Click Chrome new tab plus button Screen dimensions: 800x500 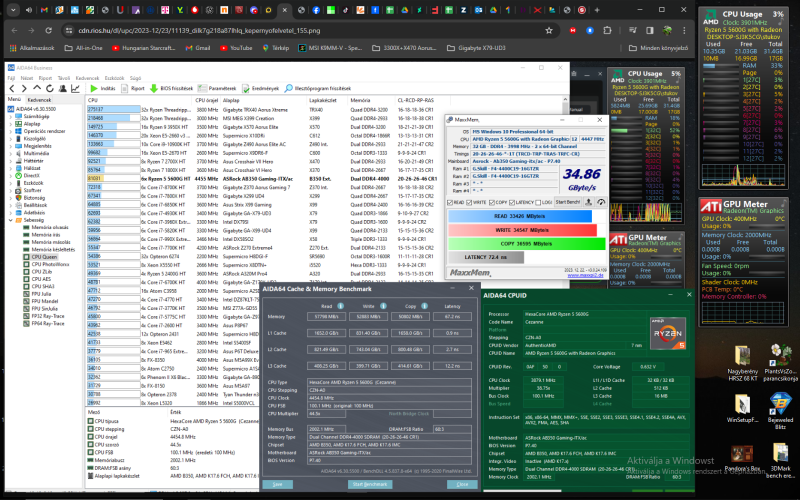(597, 10)
